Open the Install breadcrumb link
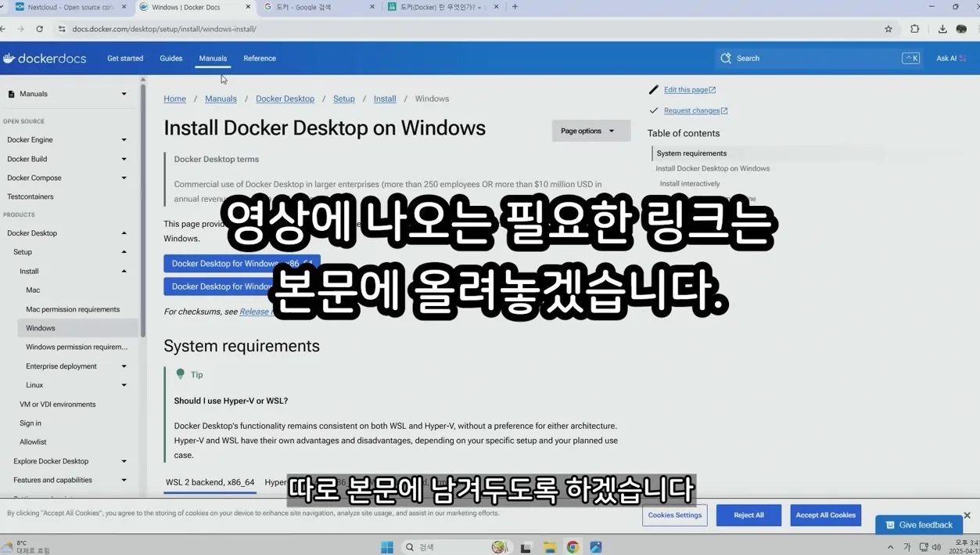Image resolution: width=980 pixels, height=555 pixels. 385,99
